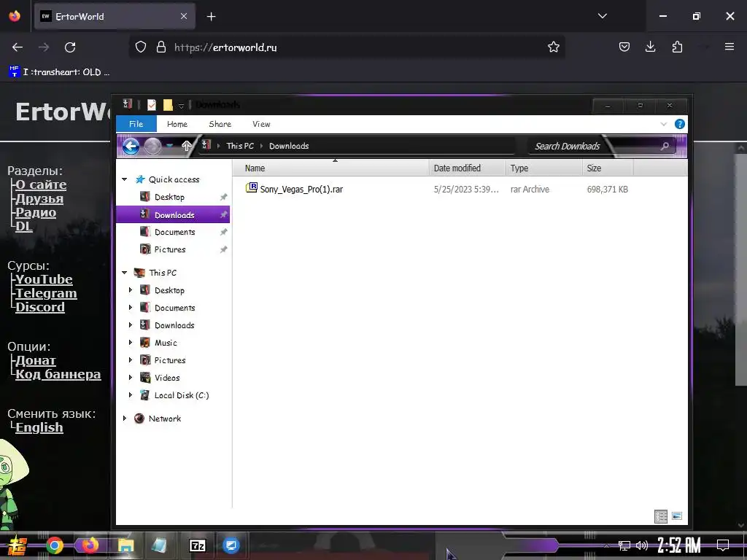Viewport: 747px width, 560px height.
Task: Open YouTube link on ErtorWorld page
Action: click(44, 279)
